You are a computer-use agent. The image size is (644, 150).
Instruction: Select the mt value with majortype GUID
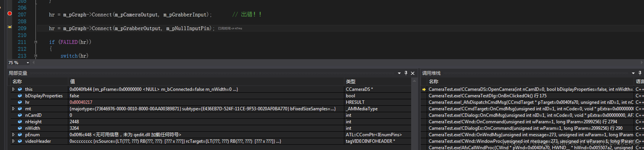tap(202, 109)
